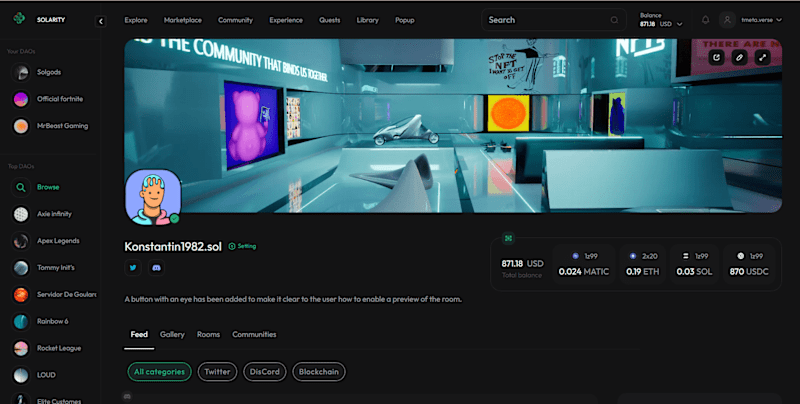Open the Experience menu item
Screen dimensions: 800x404
(286, 20)
